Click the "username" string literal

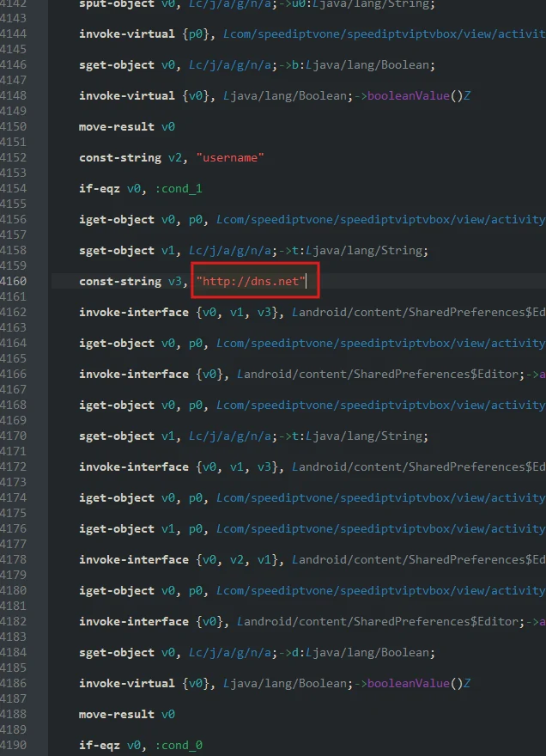click(230, 158)
